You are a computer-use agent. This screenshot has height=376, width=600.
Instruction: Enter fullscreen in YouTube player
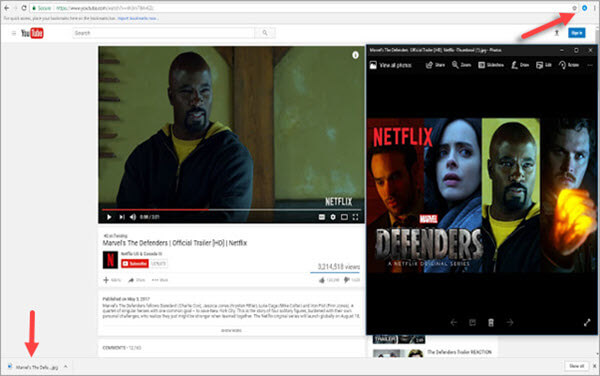point(355,217)
